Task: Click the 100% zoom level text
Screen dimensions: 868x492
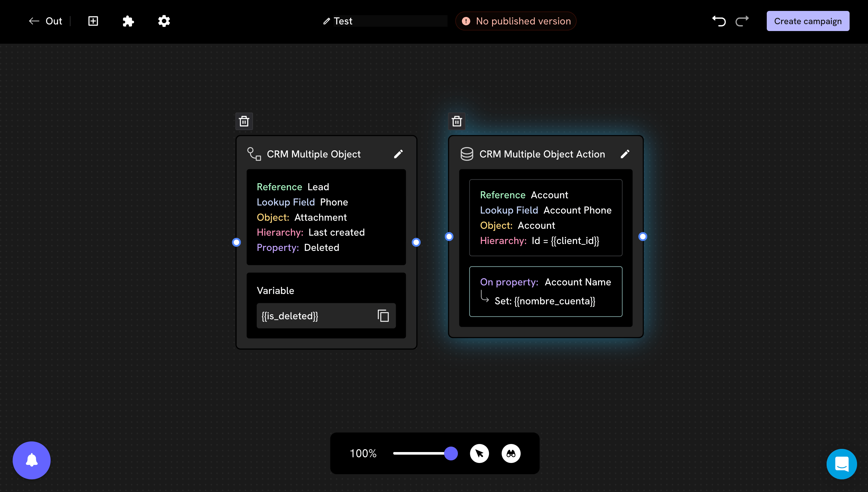Action: pyautogui.click(x=363, y=453)
